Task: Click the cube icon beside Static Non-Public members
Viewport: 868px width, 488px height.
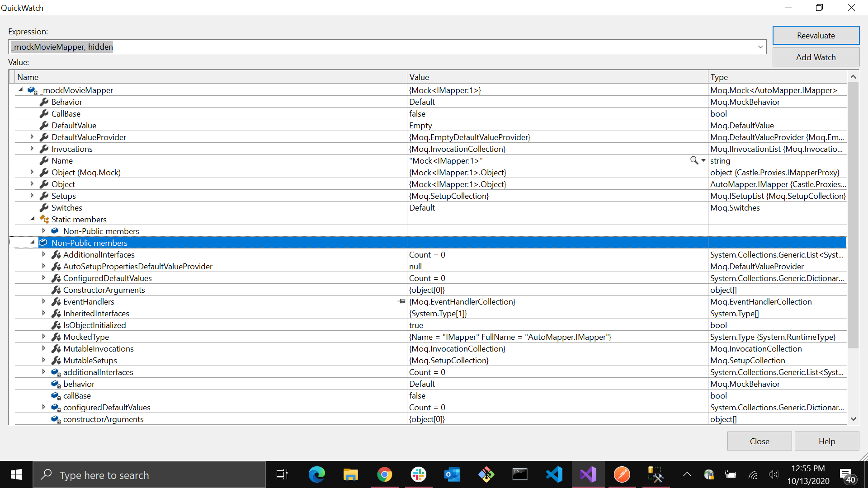Action: tap(55, 231)
